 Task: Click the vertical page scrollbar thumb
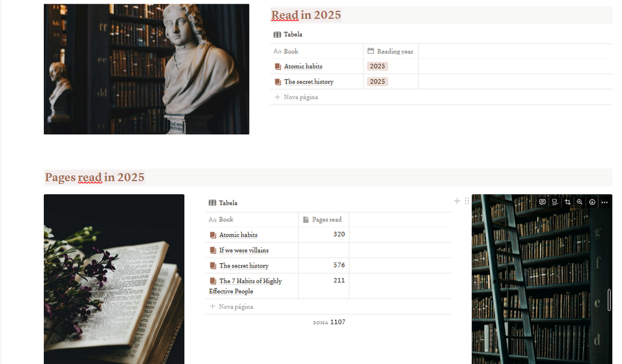609,300
